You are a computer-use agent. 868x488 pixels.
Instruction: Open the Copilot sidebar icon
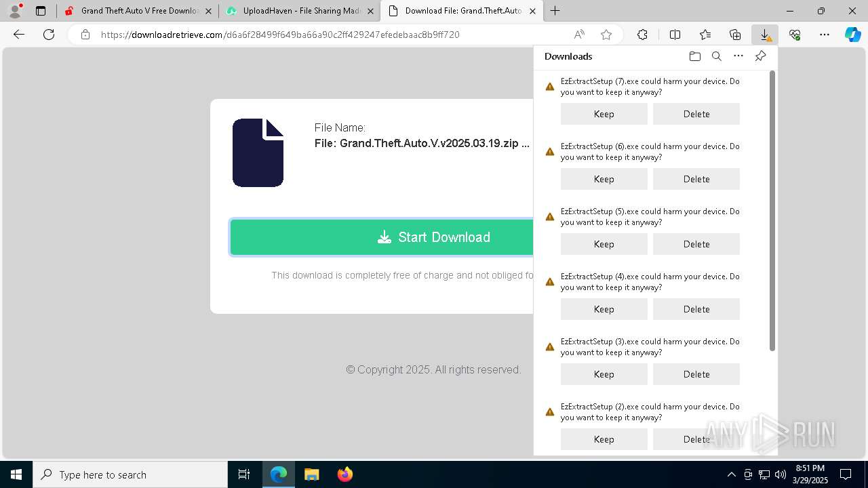tap(852, 35)
